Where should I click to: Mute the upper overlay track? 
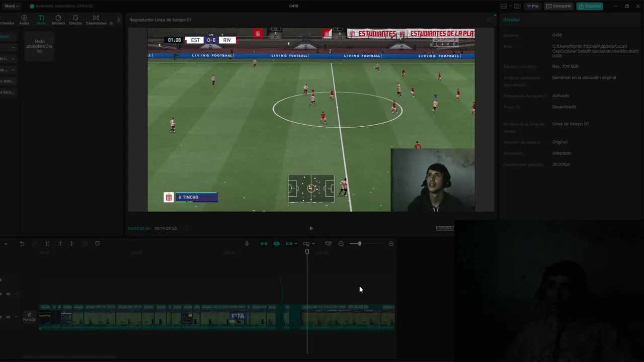point(8,294)
